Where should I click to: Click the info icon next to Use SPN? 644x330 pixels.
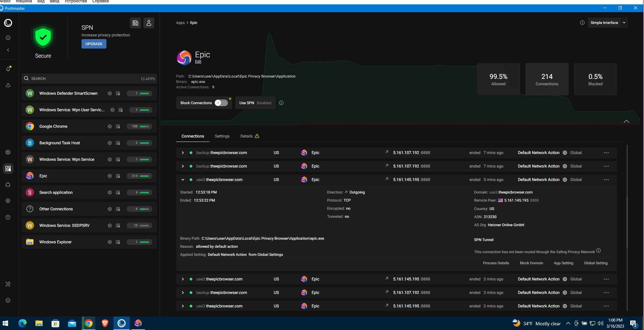point(281,103)
